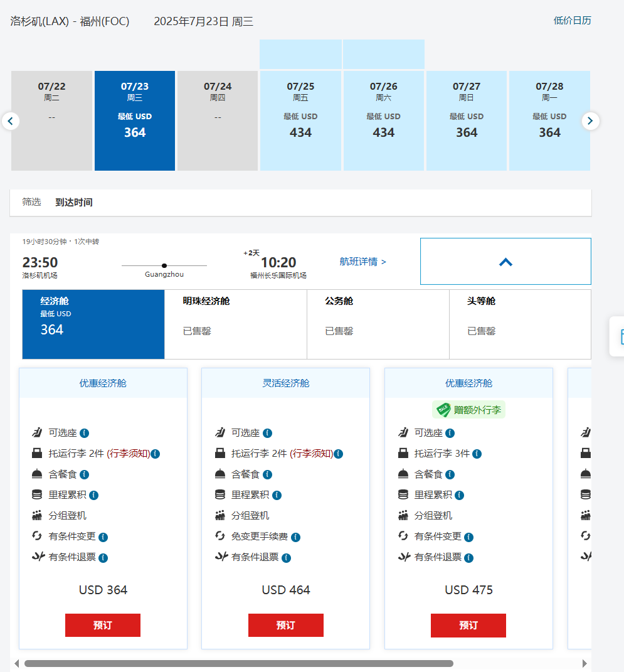Select the 07/27 周日 date tab

tap(466, 120)
